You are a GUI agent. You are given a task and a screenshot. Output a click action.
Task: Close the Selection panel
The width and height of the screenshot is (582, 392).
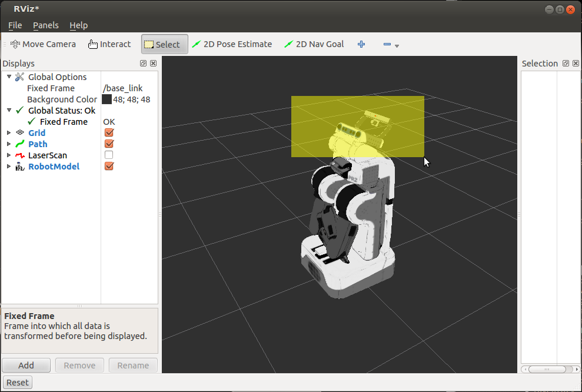pyautogui.click(x=576, y=64)
